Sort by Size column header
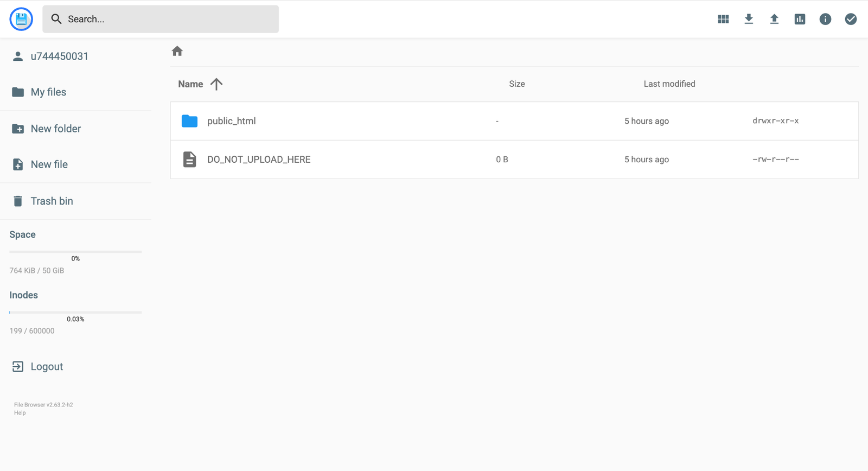The width and height of the screenshot is (868, 471). click(x=517, y=84)
